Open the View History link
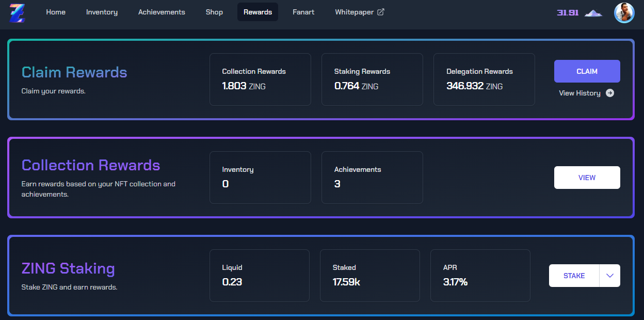The image size is (644, 320). coord(579,93)
